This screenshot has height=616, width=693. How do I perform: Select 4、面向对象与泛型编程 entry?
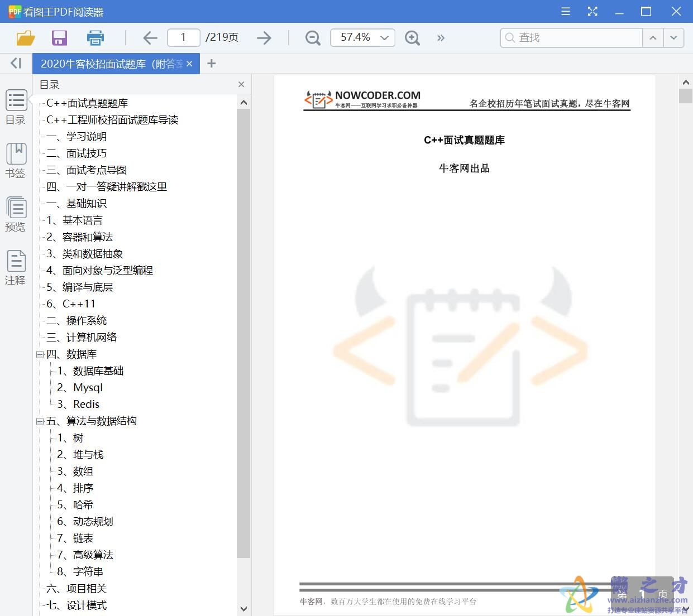tap(99, 271)
